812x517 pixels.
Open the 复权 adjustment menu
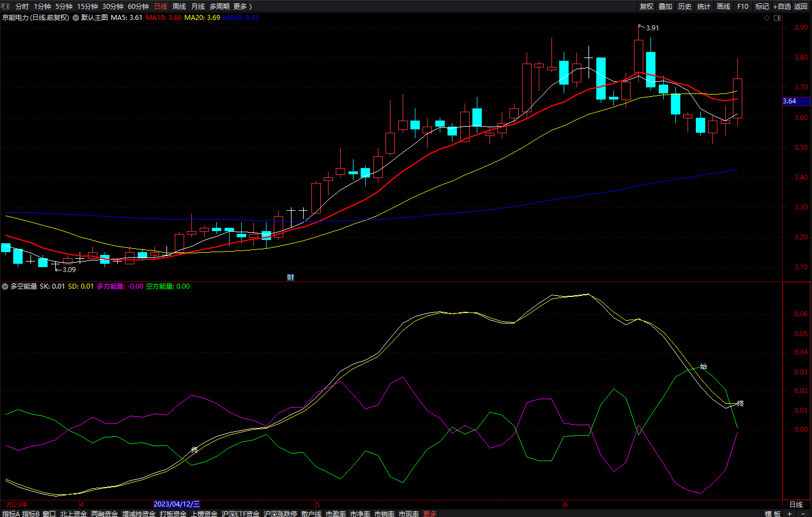click(647, 7)
